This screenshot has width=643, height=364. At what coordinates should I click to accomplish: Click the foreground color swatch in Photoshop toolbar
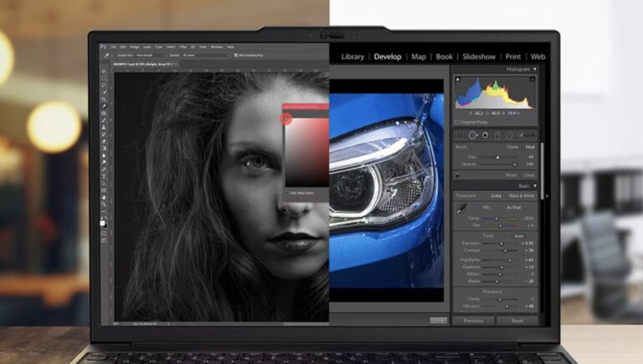[x=102, y=223]
